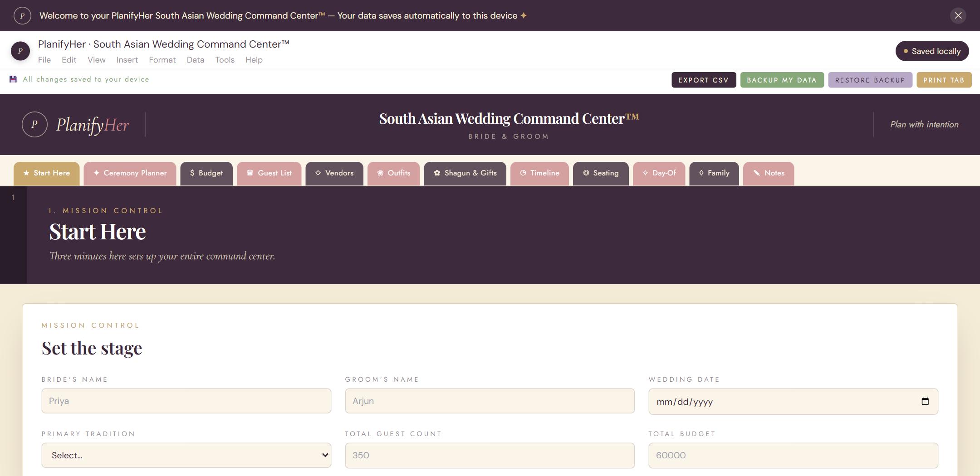Image resolution: width=980 pixels, height=476 pixels.
Task: Open the Guest List tab
Action: (x=269, y=173)
